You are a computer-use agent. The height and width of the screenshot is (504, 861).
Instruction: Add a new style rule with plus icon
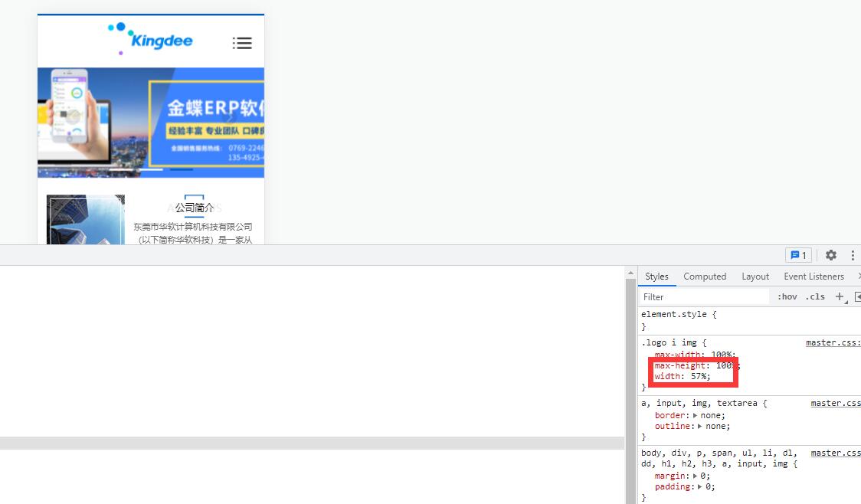[840, 296]
